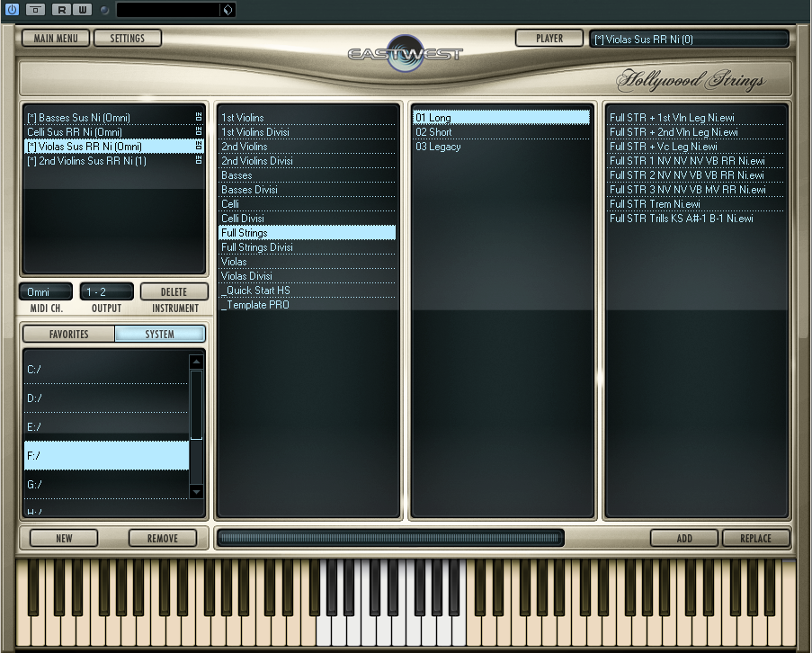This screenshot has width=812, height=653.
Task: Select the F:/ drive
Action: point(106,456)
